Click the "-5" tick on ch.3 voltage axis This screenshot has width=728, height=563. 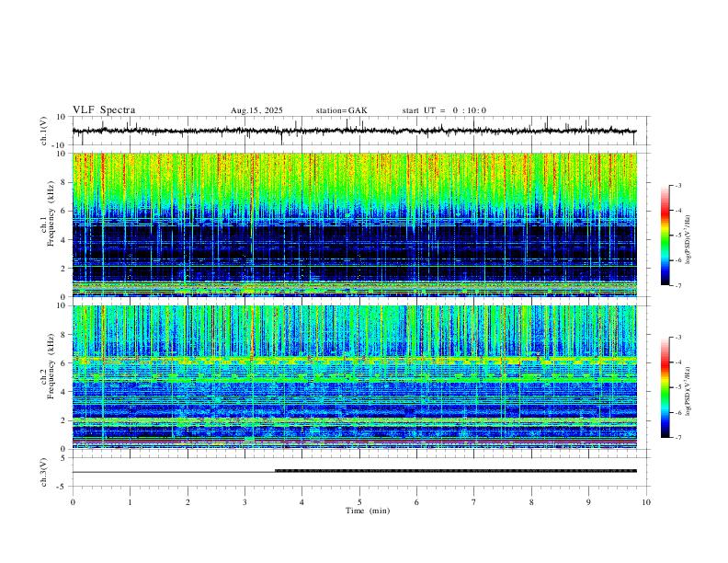(63, 487)
